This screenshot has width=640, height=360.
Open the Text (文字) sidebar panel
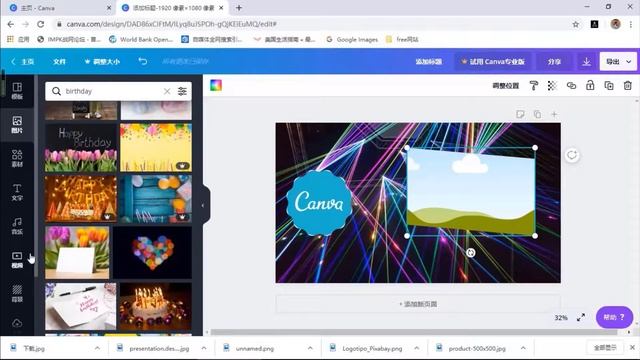pos(17,192)
